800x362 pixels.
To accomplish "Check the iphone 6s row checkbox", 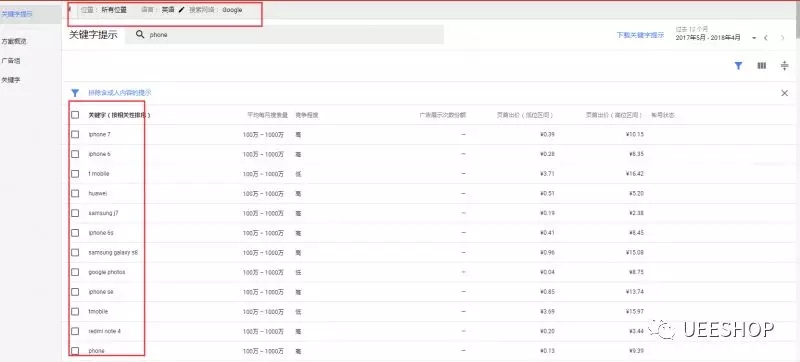I will (75, 233).
